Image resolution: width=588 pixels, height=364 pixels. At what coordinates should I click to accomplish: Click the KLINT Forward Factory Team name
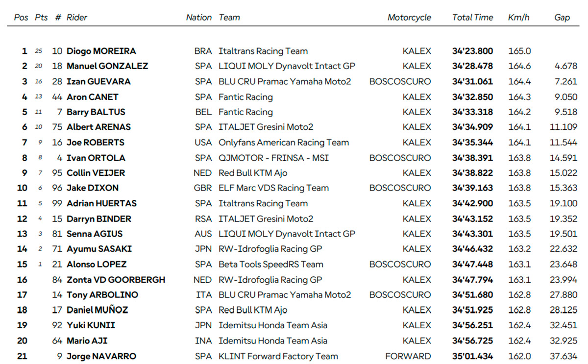pyautogui.click(x=278, y=356)
